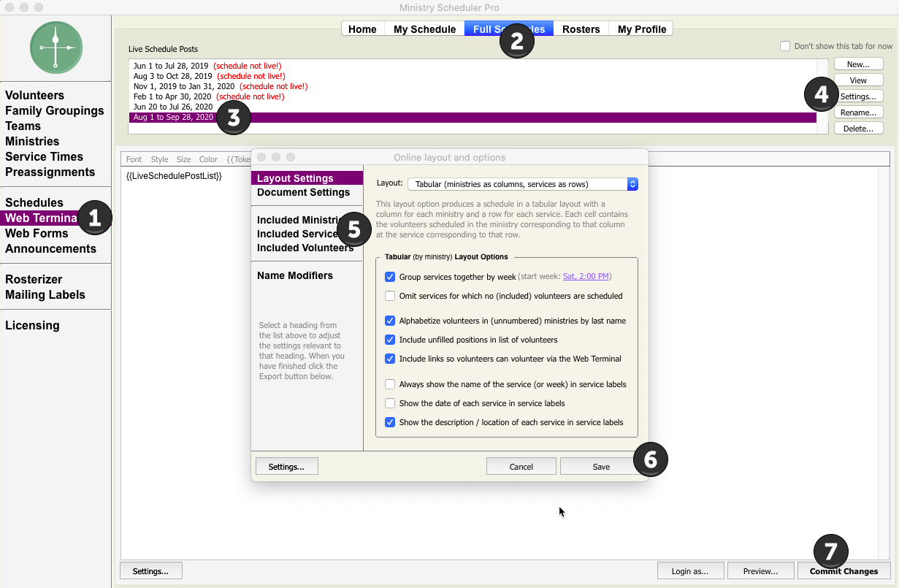
Task: Select the Jun 20 to Jul 26, 2020 post
Action: pos(172,107)
